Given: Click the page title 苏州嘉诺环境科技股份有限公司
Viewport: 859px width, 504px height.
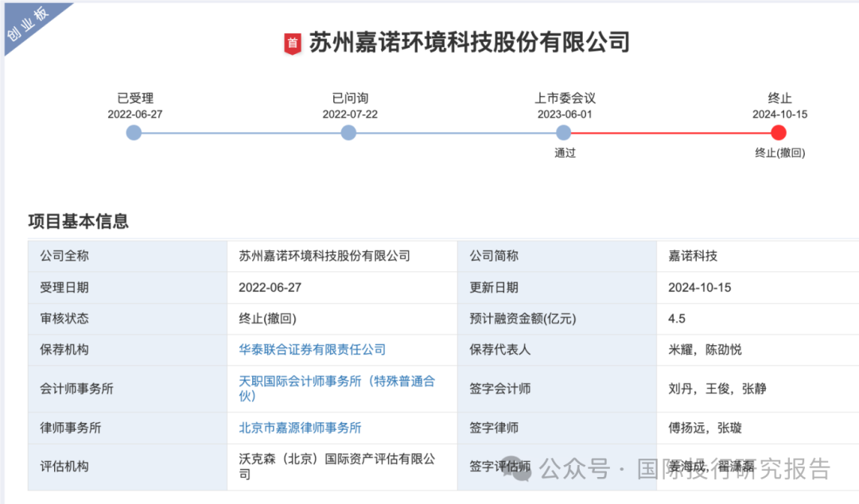Looking at the screenshot, I should click(469, 43).
